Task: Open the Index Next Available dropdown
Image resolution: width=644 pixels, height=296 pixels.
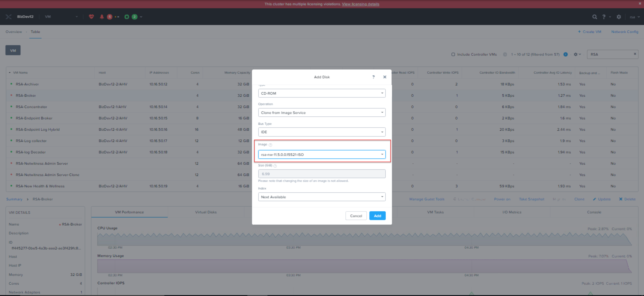Action: tap(321, 197)
